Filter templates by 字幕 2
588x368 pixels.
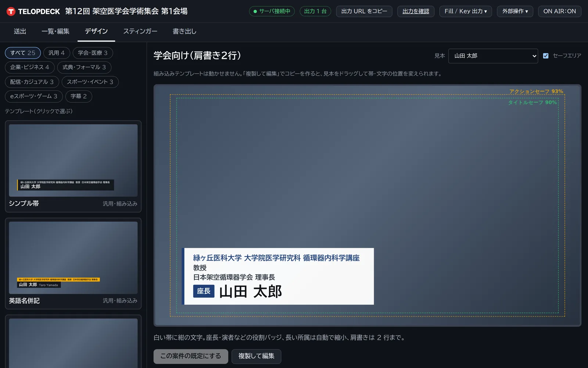tap(79, 96)
